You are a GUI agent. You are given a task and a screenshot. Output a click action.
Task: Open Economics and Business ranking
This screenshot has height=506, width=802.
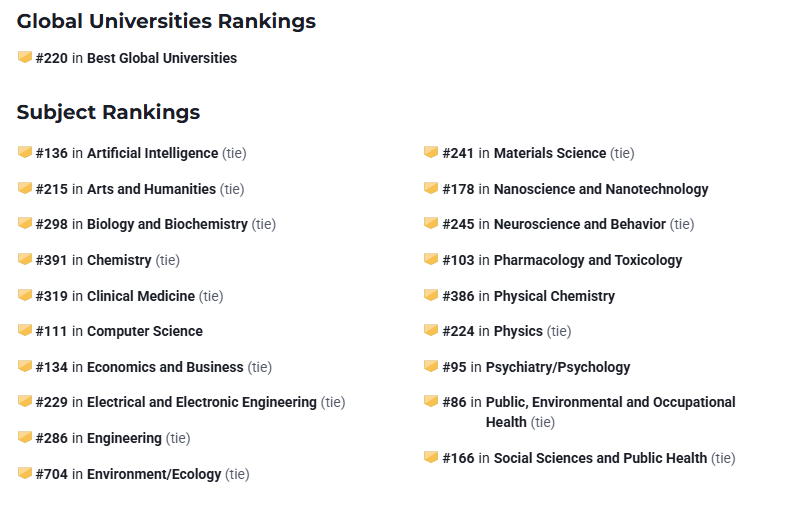tap(165, 367)
